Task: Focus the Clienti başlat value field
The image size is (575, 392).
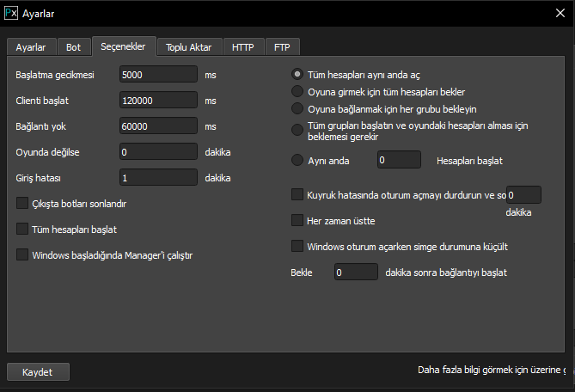Action: tap(159, 101)
